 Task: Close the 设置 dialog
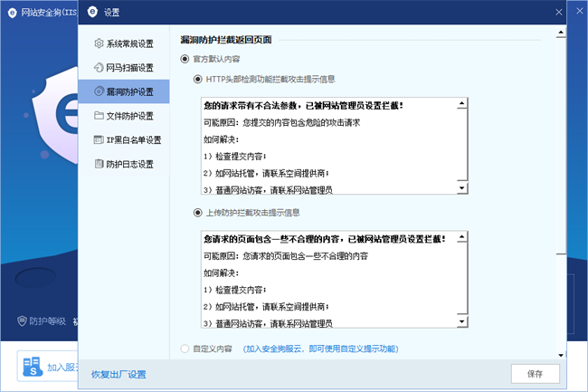559,13
